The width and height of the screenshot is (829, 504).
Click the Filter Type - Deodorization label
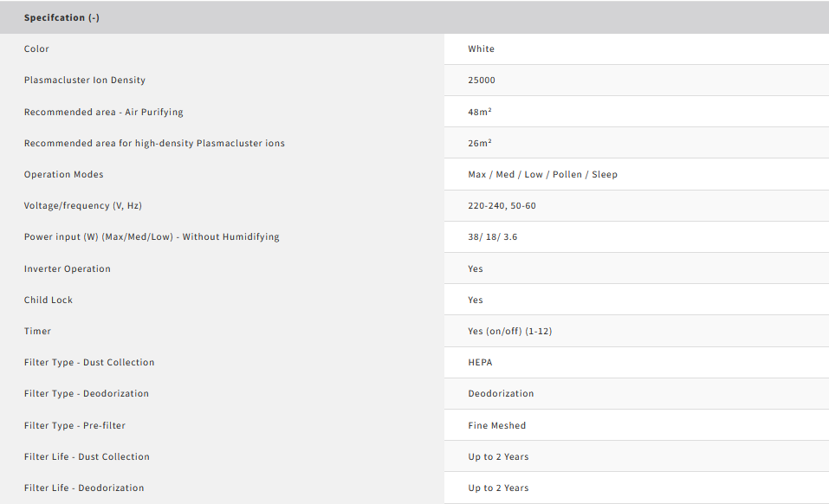[x=87, y=394]
